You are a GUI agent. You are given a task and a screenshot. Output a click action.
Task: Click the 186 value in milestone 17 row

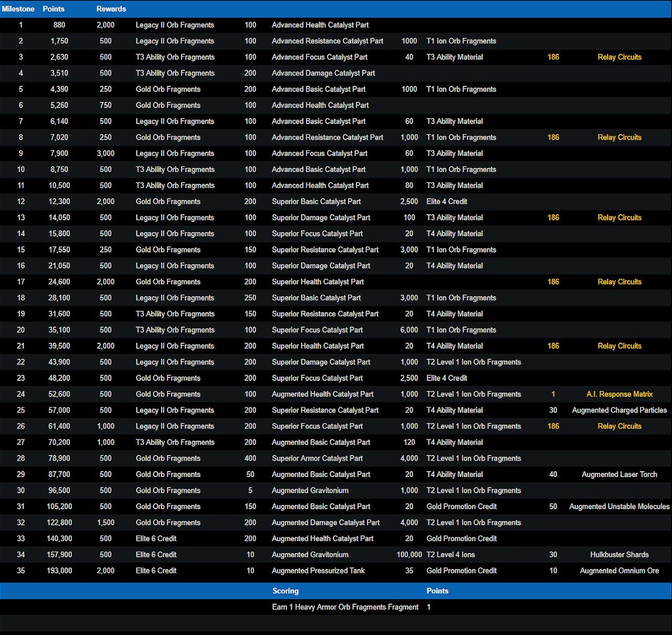553,282
